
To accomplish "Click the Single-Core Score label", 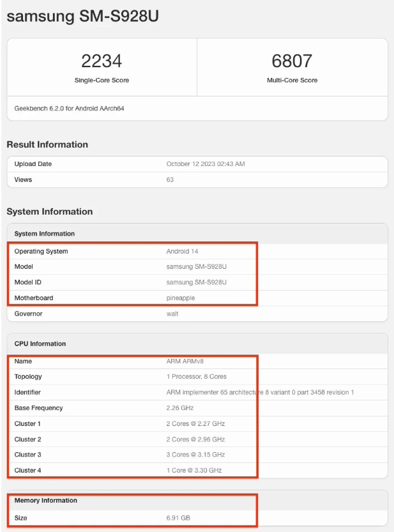I will tap(102, 80).
